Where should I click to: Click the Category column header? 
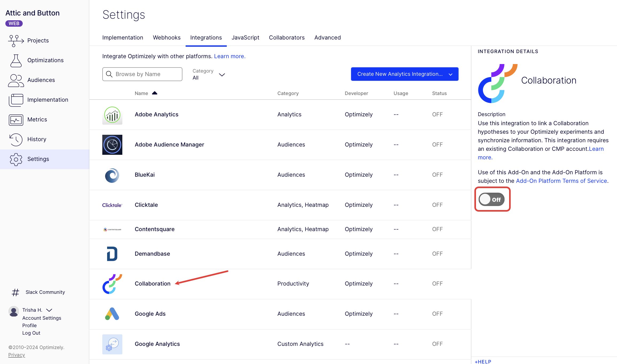288,93
